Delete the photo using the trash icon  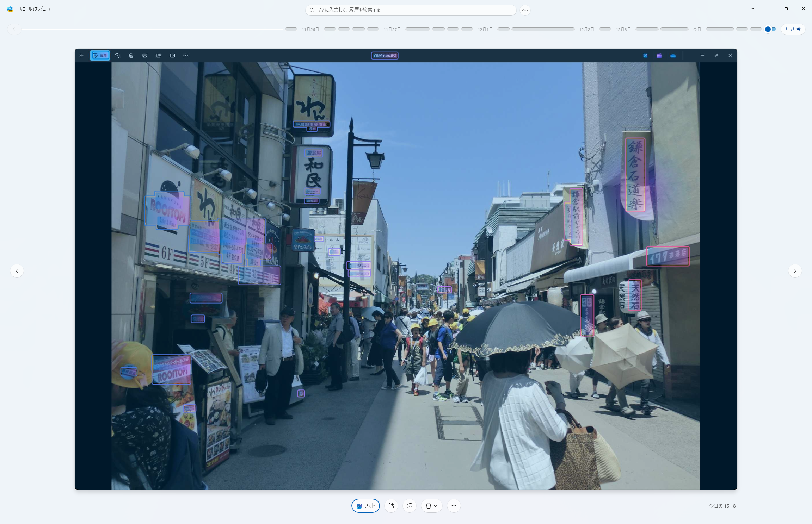coord(131,55)
